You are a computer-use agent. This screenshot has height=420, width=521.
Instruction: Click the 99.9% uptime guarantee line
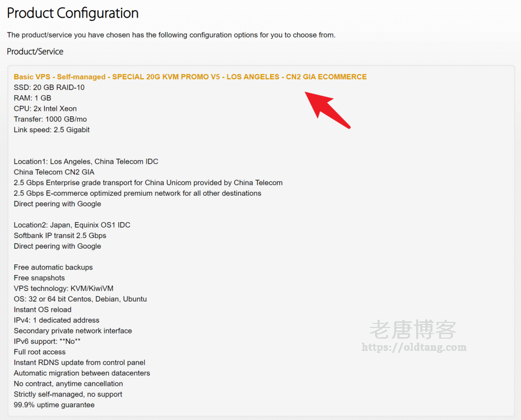[54, 405]
